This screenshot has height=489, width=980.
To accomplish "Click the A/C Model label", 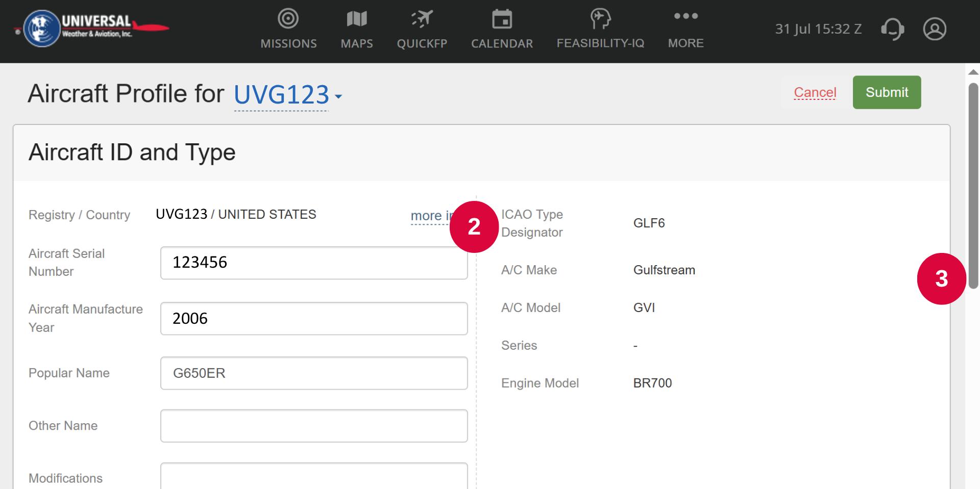I will [531, 308].
